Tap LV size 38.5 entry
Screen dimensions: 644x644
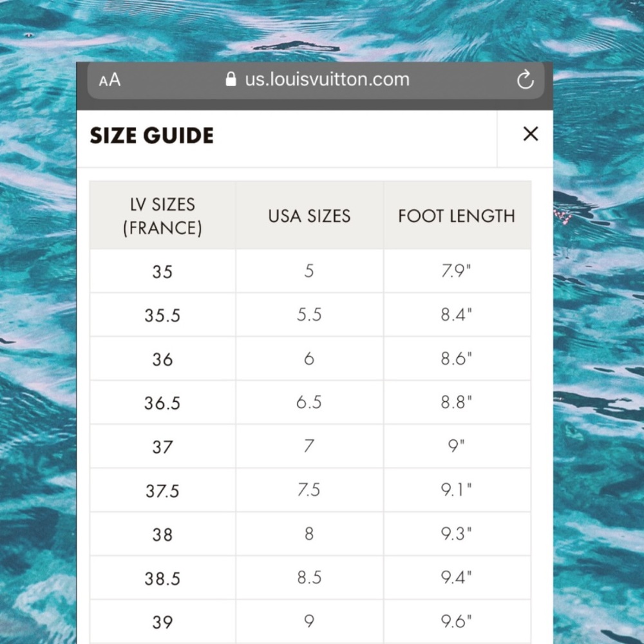pos(163,578)
